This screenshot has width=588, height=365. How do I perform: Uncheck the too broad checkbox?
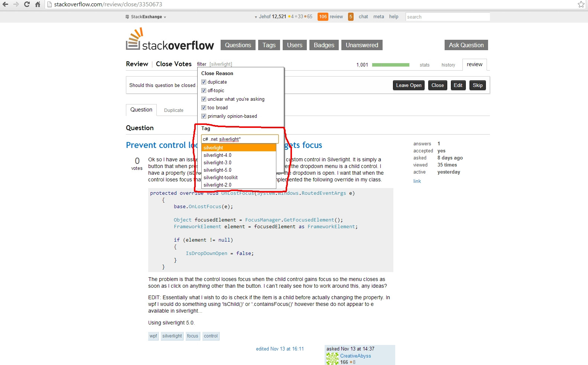[204, 108]
